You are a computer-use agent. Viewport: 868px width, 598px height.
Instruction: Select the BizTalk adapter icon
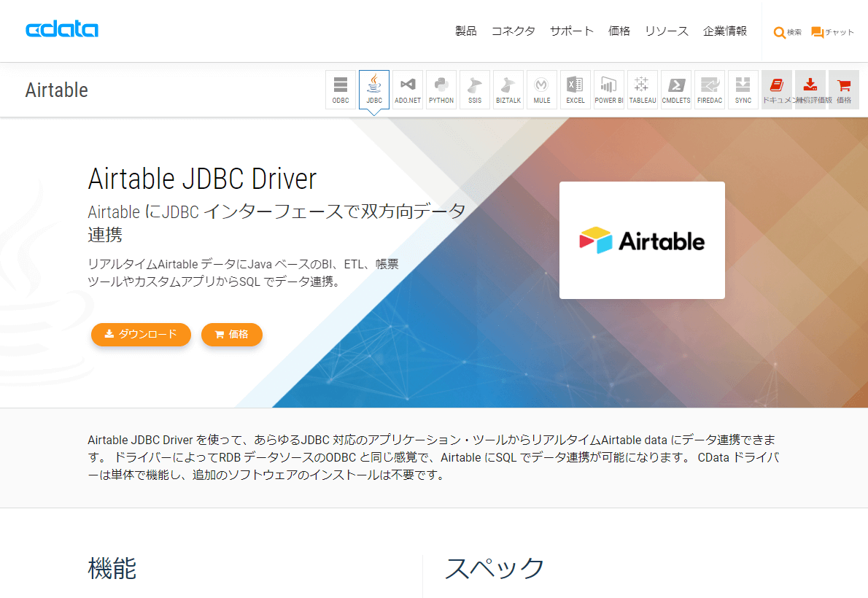coord(508,90)
